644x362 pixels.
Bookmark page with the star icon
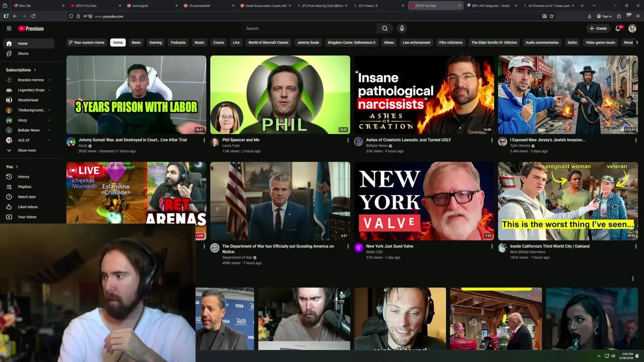pyautogui.click(x=552, y=16)
